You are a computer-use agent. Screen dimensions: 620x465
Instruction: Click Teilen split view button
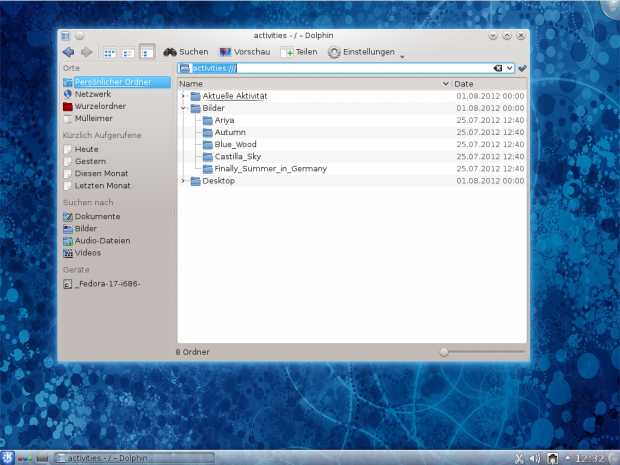[x=299, y=52]
